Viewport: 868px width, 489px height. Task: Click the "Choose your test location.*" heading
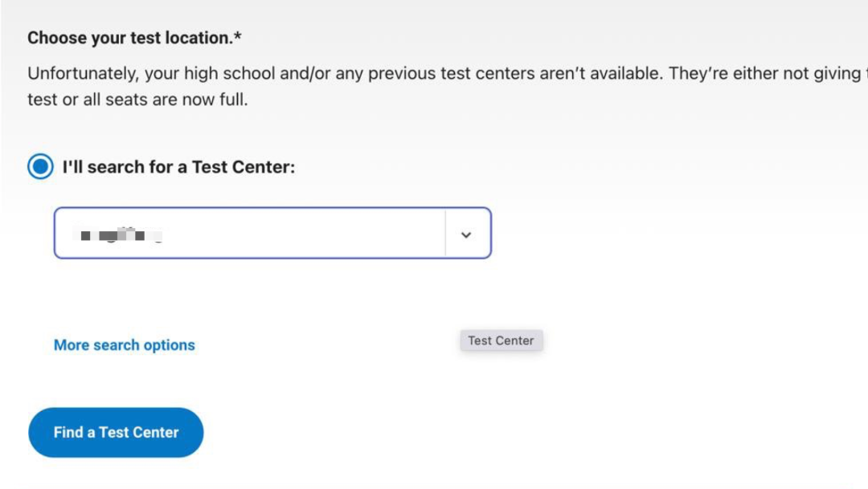point(134,38)
